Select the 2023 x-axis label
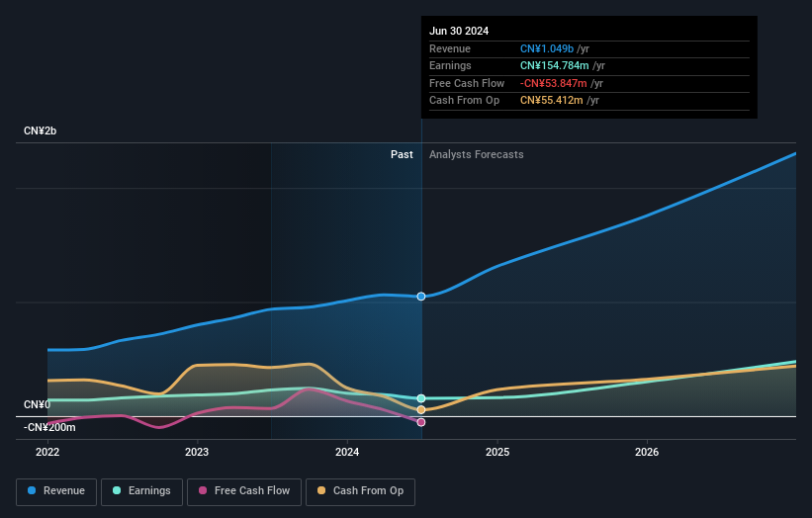 [197, 453]
